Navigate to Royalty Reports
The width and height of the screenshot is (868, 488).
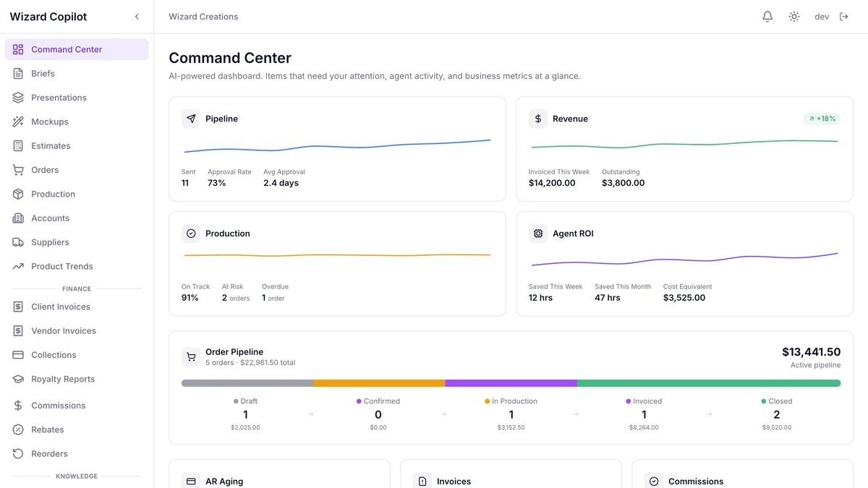click(x=77, y=379)
